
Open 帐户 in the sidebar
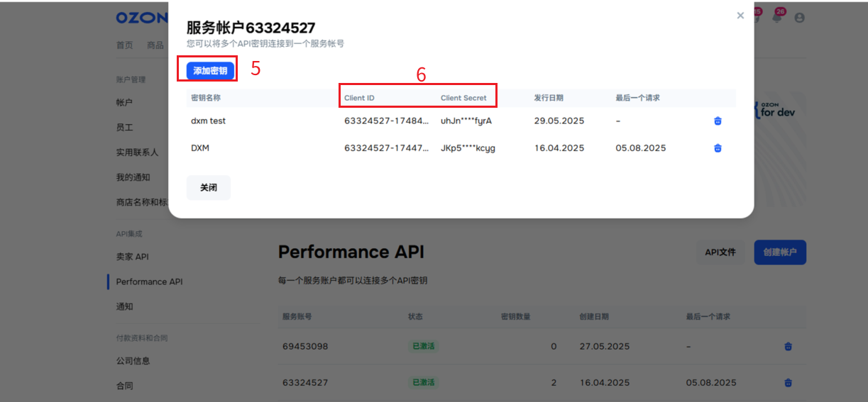click(x=124, y=102)
